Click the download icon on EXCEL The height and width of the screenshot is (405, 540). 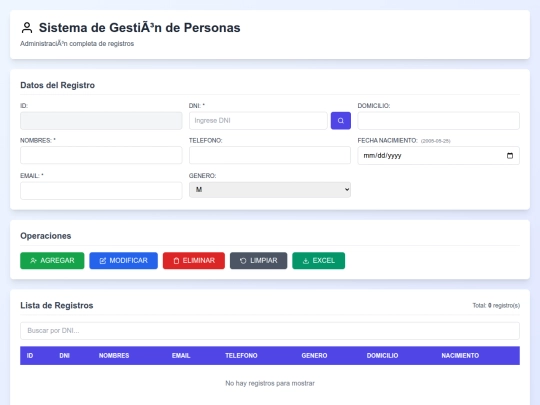pyautogui.click(x=305, y=261)
